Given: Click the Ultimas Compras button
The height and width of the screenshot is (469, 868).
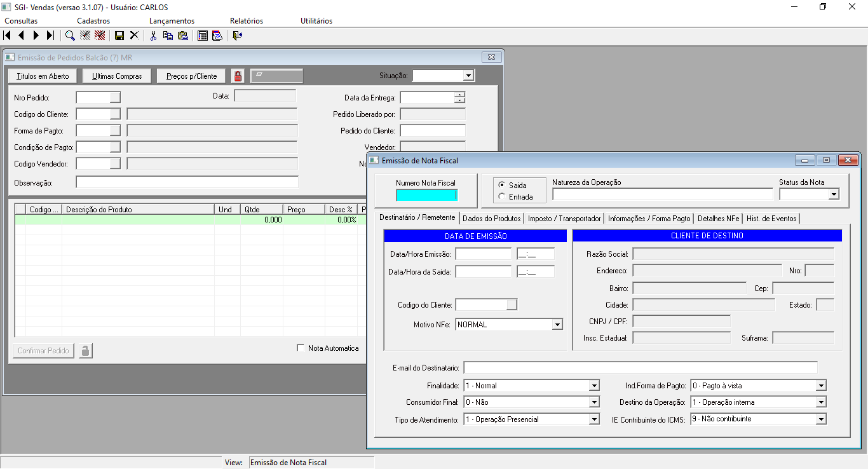Looking at the screenshot, I should pyautogui.click(x=117, y=76).
